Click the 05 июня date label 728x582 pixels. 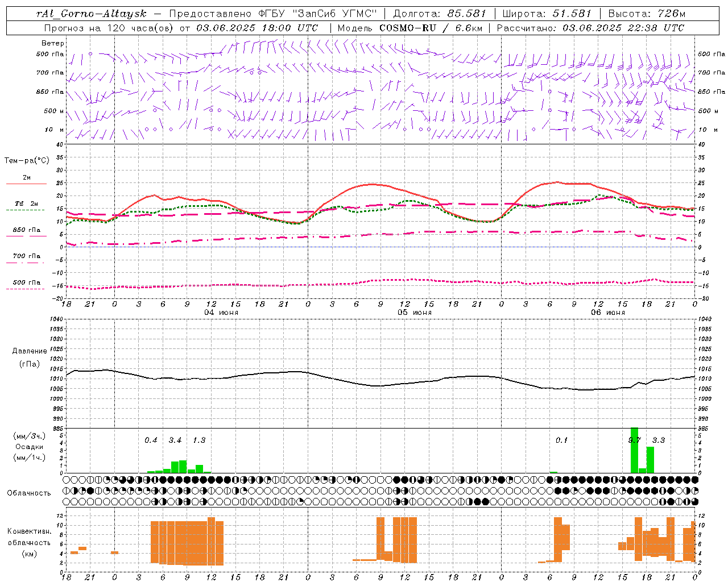(x=415, y=313)
